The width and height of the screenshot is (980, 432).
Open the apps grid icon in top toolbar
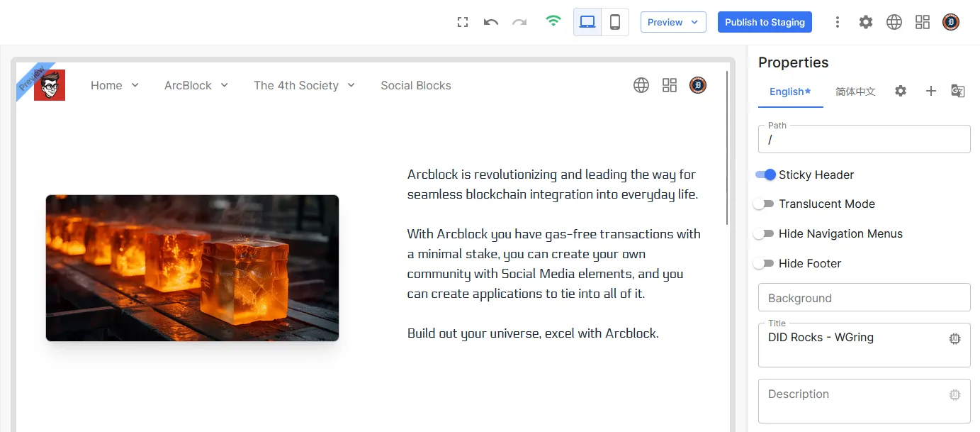[923, 22]
